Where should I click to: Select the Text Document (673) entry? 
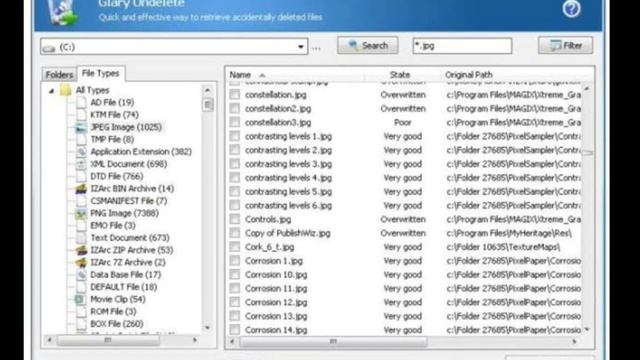click(130, 238)
